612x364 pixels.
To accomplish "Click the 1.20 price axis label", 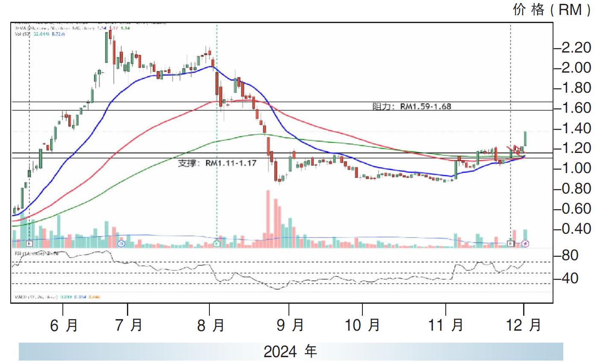I will [576, 148].
